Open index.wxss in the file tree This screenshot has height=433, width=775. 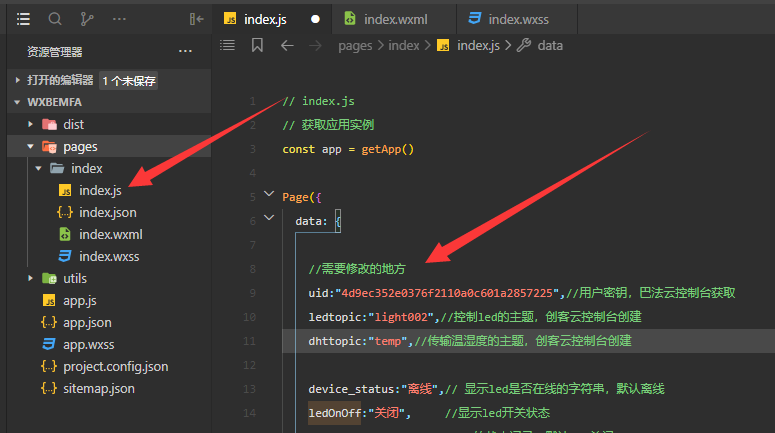tap(109, 257)
